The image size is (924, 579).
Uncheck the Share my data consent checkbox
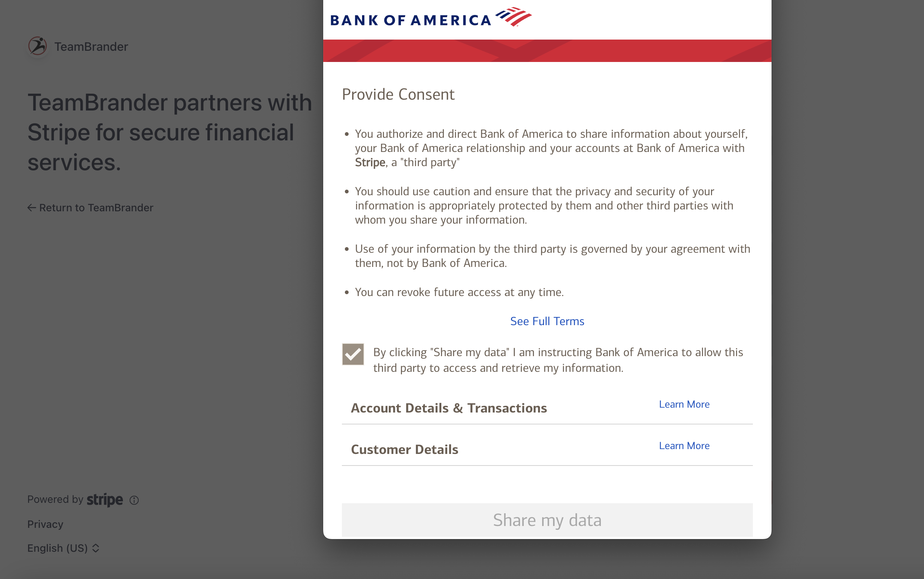pyautogui.click(x=353, y=354)
